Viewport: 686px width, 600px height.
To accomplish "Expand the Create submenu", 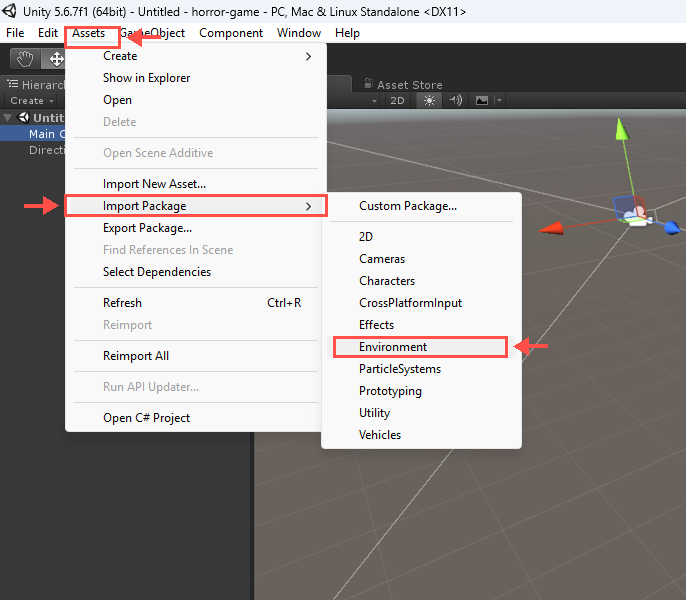I will pos(196,56).
